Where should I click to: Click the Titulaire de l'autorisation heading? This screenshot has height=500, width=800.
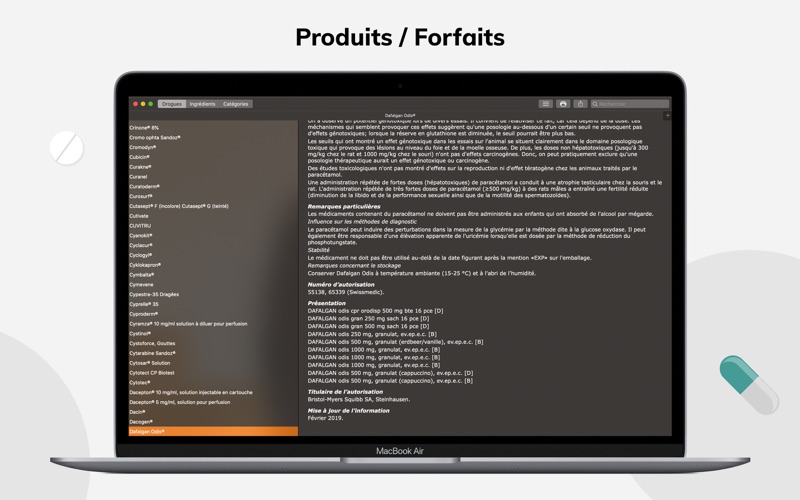[x=345, y=392]
